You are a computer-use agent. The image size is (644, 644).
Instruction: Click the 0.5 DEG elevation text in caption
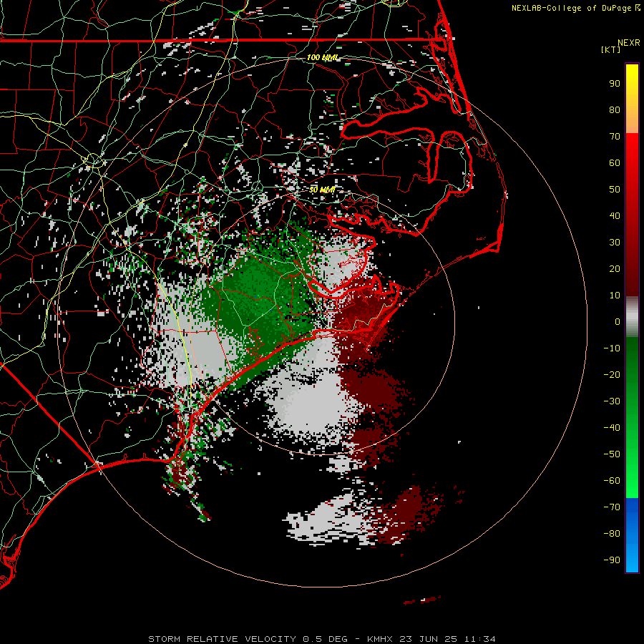[326, 639]
